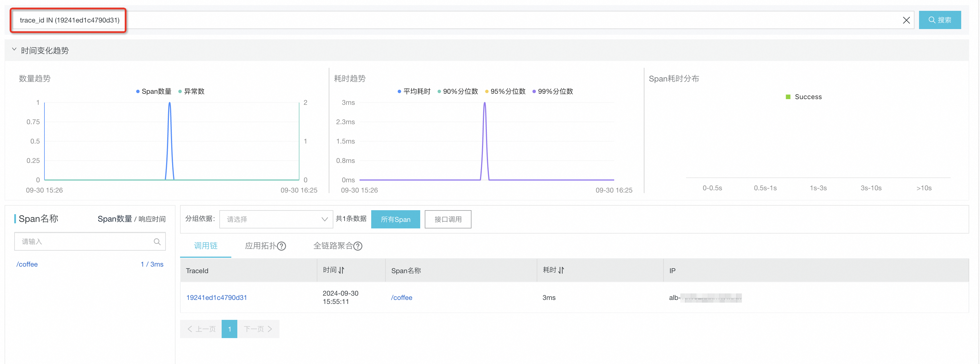Open trace 19241ed1c4790d31 link
Image resolution: width=980 pixels, height=364 pixels.
point(217,297)
